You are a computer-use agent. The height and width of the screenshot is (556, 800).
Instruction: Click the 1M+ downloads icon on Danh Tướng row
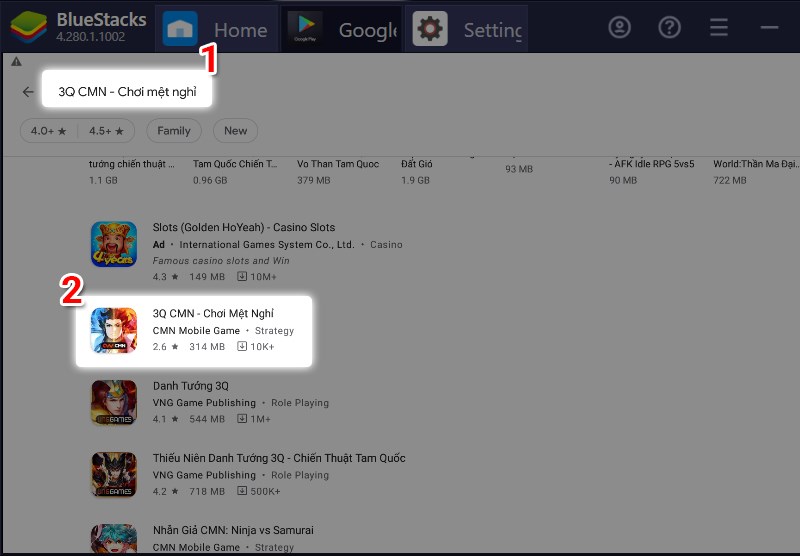point(242,419)
